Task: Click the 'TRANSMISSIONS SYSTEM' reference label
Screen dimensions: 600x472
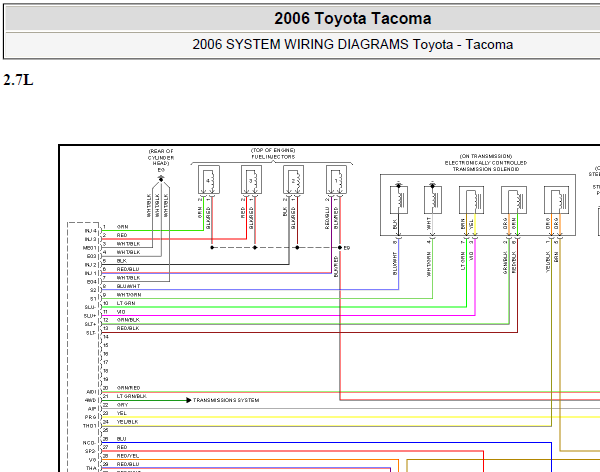Action: coord(226,400)
